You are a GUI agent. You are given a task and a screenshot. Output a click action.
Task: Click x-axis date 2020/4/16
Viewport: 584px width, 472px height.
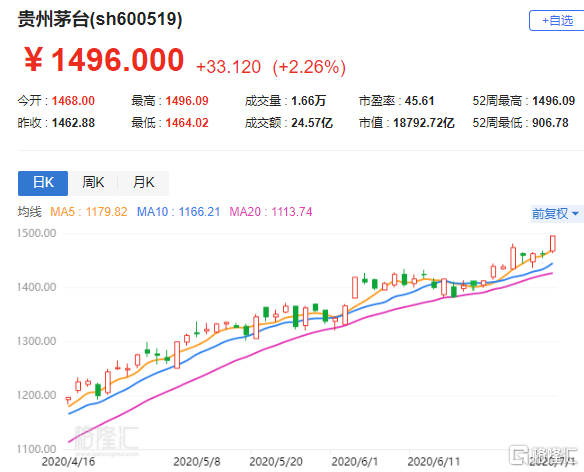point(68,462)
